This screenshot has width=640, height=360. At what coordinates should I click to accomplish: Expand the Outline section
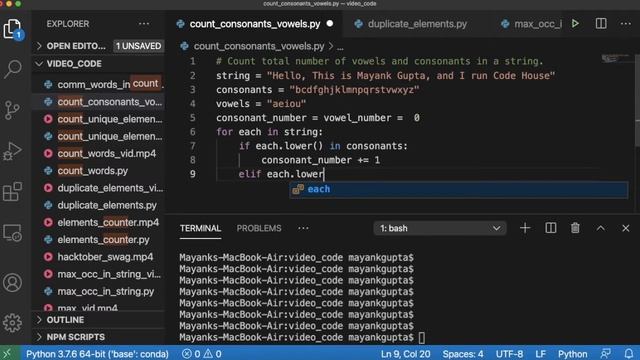[x=99, y=320]
